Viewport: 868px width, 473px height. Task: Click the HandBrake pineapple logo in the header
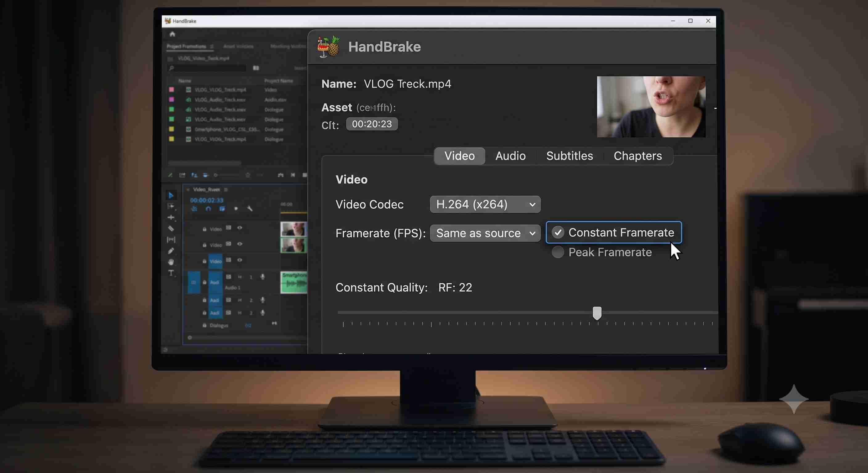[x=328, y=47]
